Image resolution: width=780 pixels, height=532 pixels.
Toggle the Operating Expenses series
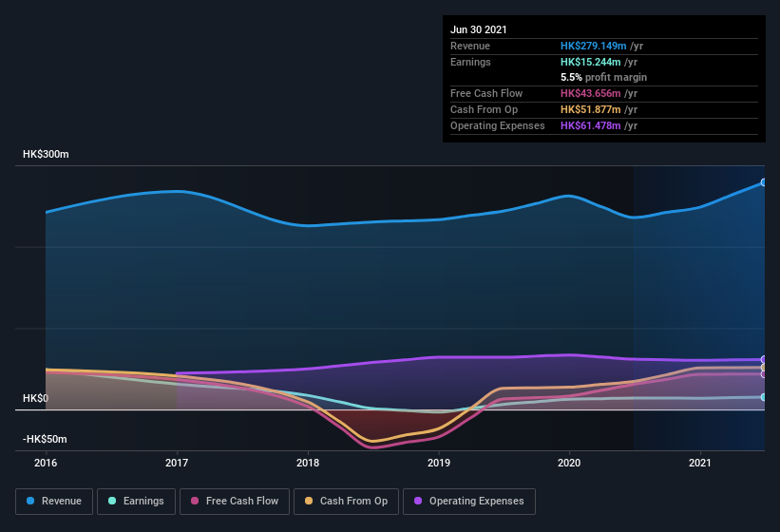468,502
